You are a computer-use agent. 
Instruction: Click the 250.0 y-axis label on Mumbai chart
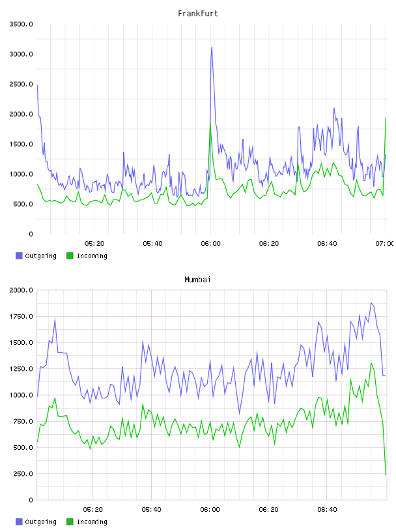[23, 474]
